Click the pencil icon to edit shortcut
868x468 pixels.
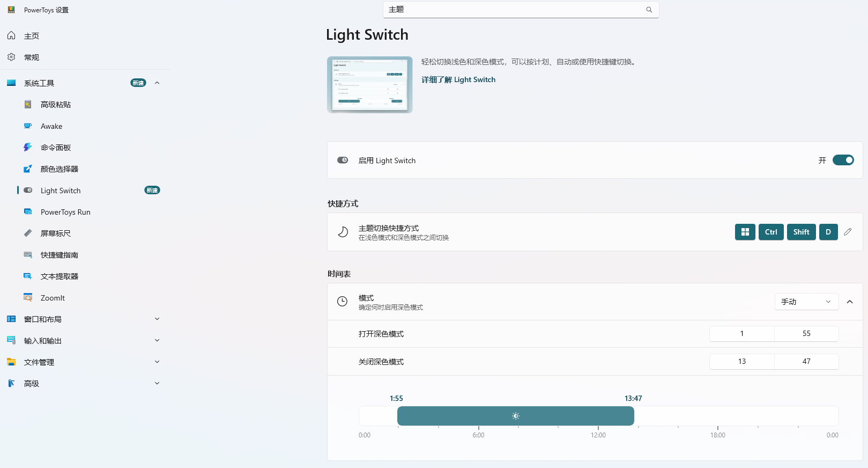(x=848, y=232)
